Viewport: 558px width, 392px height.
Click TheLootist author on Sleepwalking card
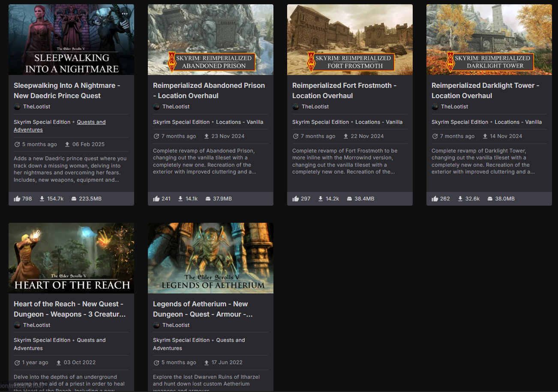point(37,107)
